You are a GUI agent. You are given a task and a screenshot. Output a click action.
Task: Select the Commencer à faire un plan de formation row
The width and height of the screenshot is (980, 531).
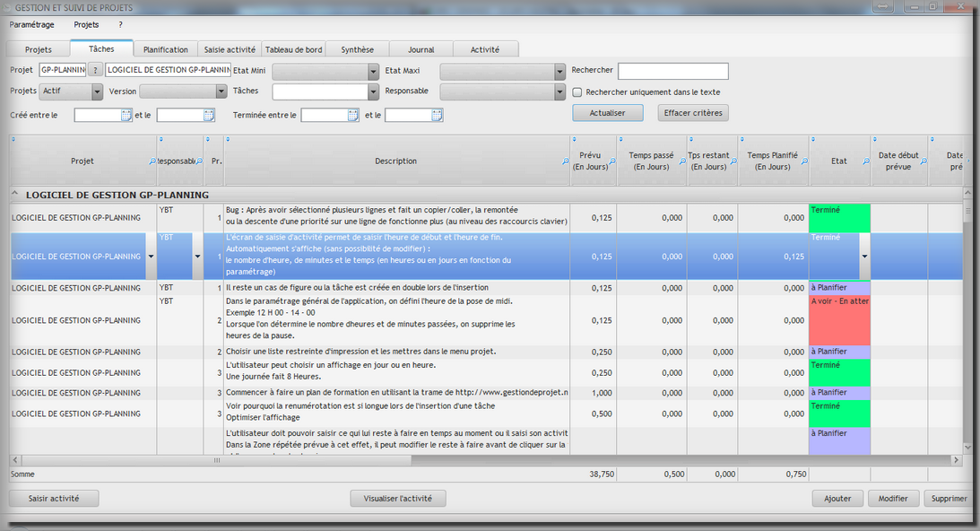pos(486,393)
